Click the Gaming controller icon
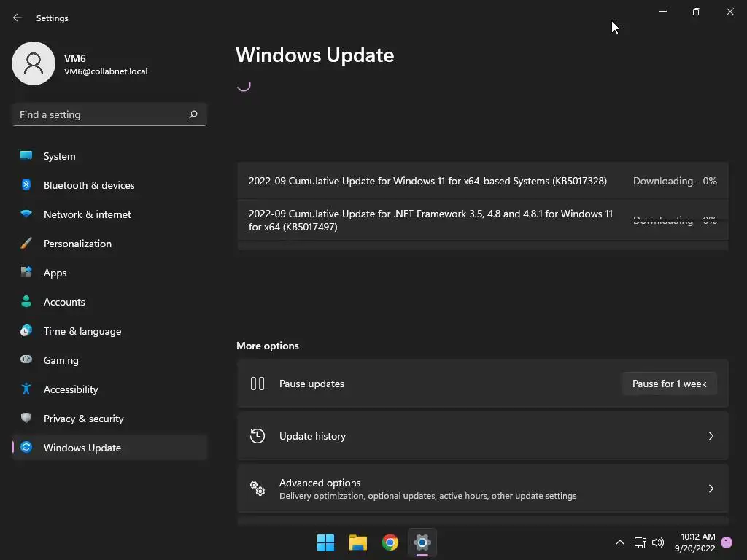The height and width of the screenshot is (560, 747). (26, 359)
